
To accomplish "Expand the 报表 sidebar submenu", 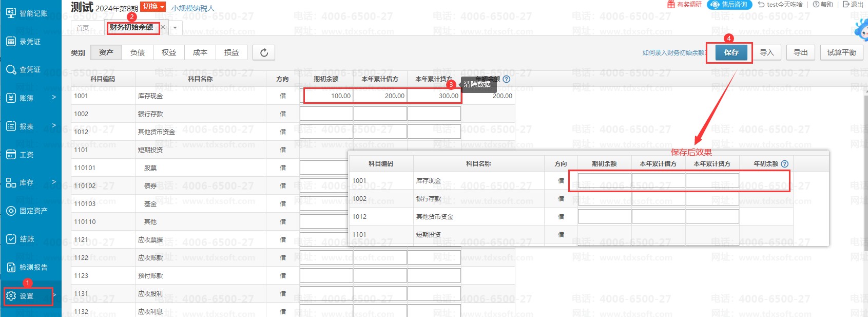I will [x=54, y=125].
